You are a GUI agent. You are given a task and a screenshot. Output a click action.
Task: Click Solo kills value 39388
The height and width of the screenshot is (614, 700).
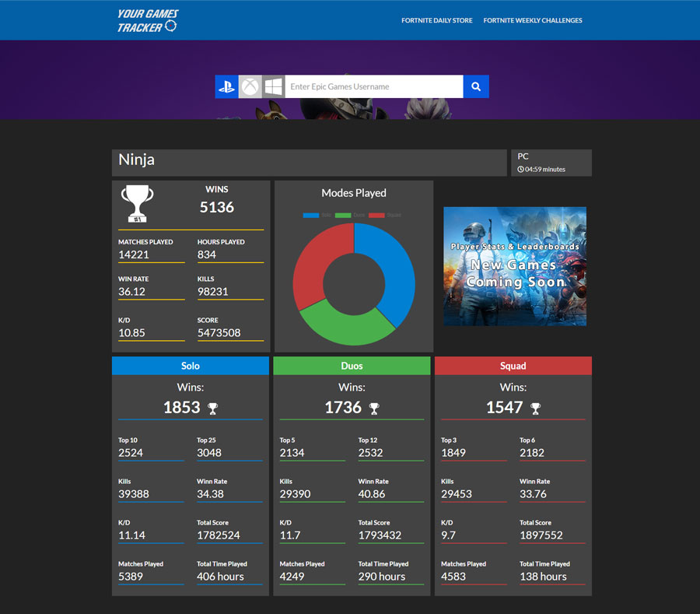(134, 494)
